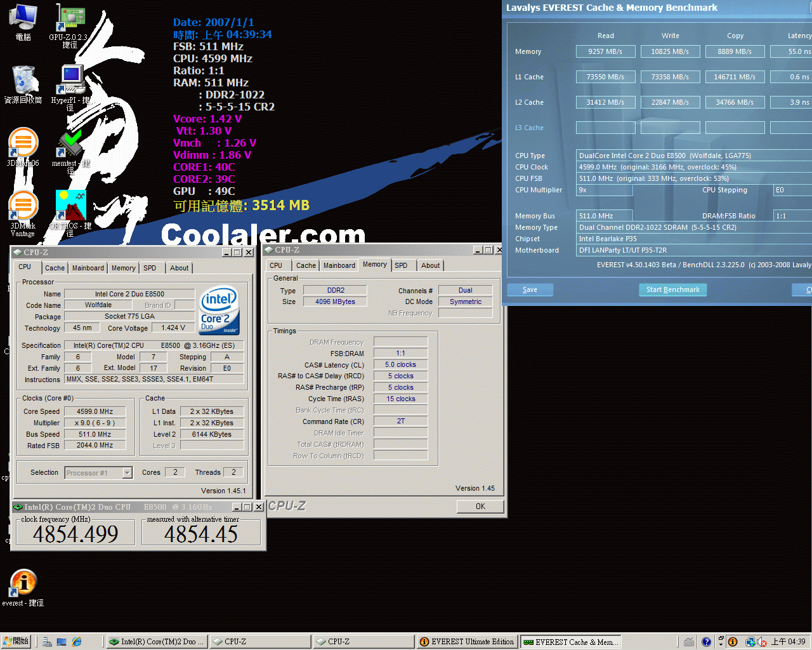
Task: Switch to Cache tab in the Memory-tab CPU-Z window
Action: (306, 265)
